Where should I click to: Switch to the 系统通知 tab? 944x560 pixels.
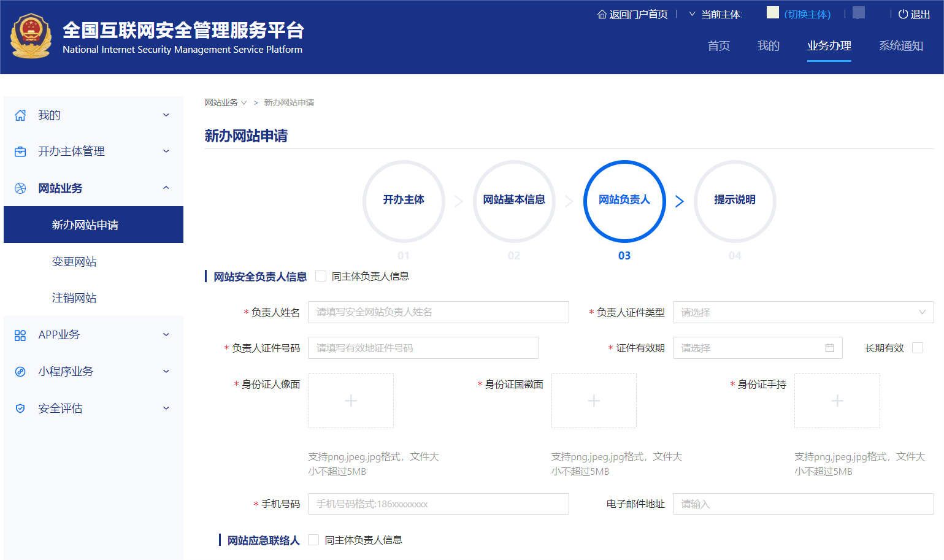point(900,46)
